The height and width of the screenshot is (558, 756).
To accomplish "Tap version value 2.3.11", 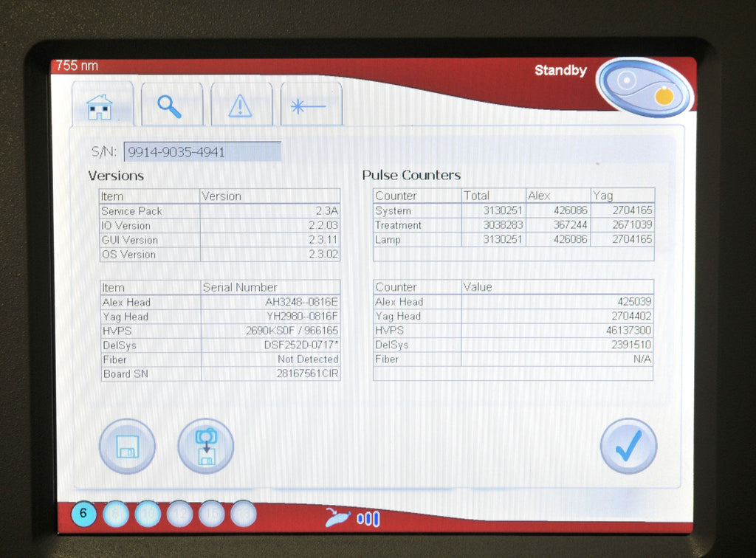I will click(x=323, y=240).
